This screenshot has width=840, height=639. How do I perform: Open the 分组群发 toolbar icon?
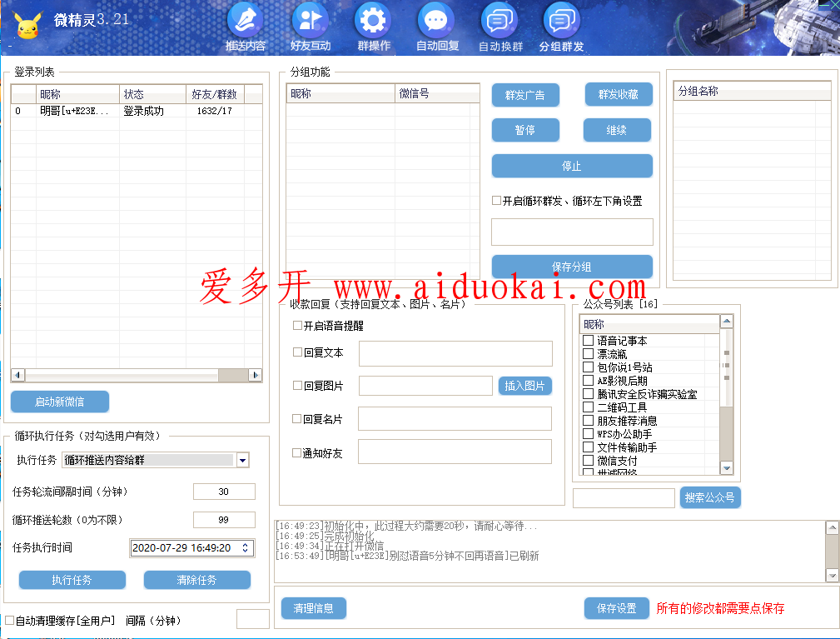[x=561, y=27]
